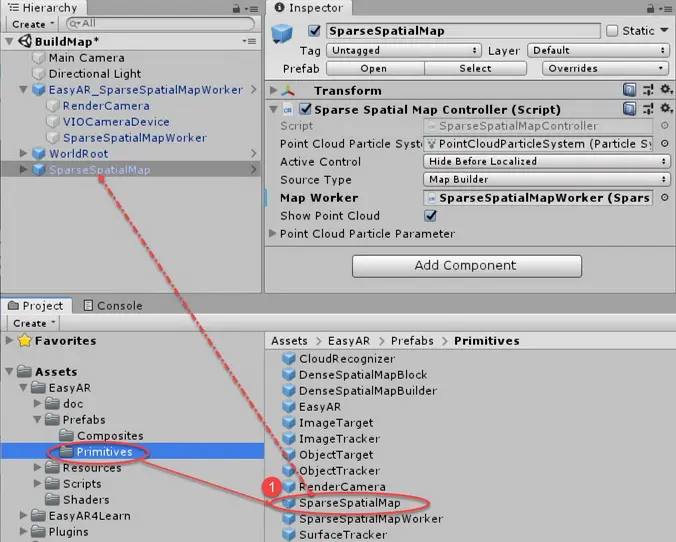Click the prefab Select button
Image resolution: width=676 pixels, height=542 pixels.
click(x=475, y=68)
